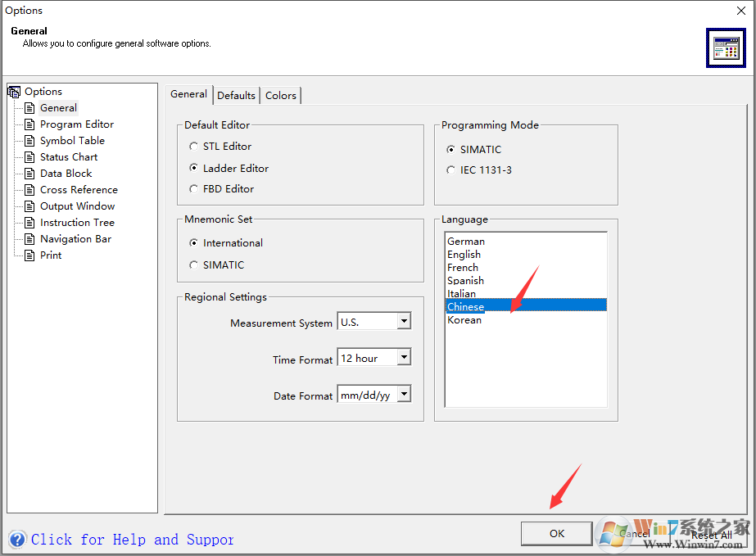
Task: Open Program Editor in the options tree
Action: (x=77, y=124)
